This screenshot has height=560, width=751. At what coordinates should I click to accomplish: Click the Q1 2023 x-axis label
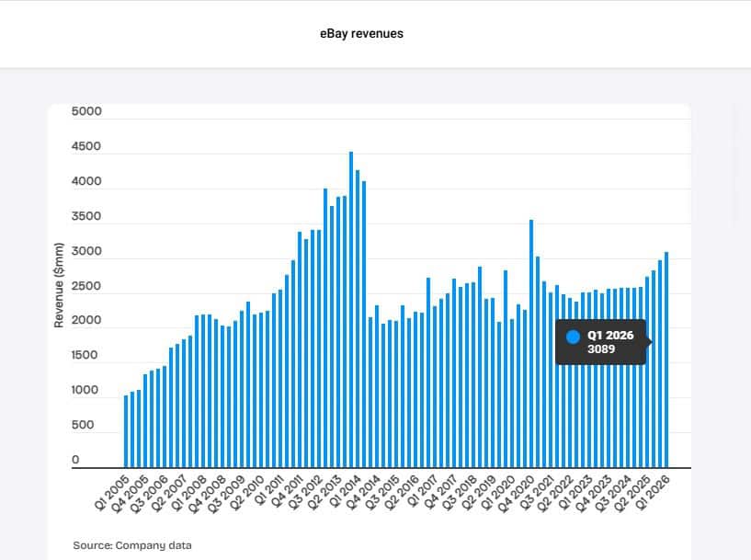[x=575, y=493]
